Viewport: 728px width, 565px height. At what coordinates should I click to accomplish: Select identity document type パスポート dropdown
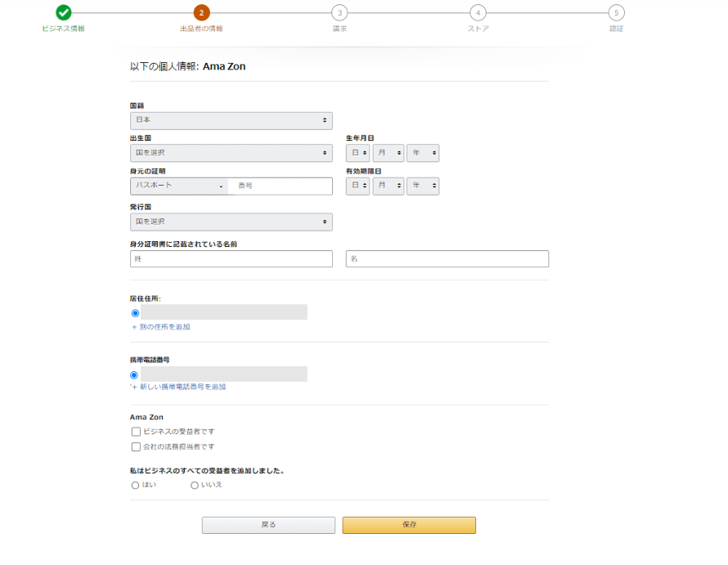(x=179, y=186)
